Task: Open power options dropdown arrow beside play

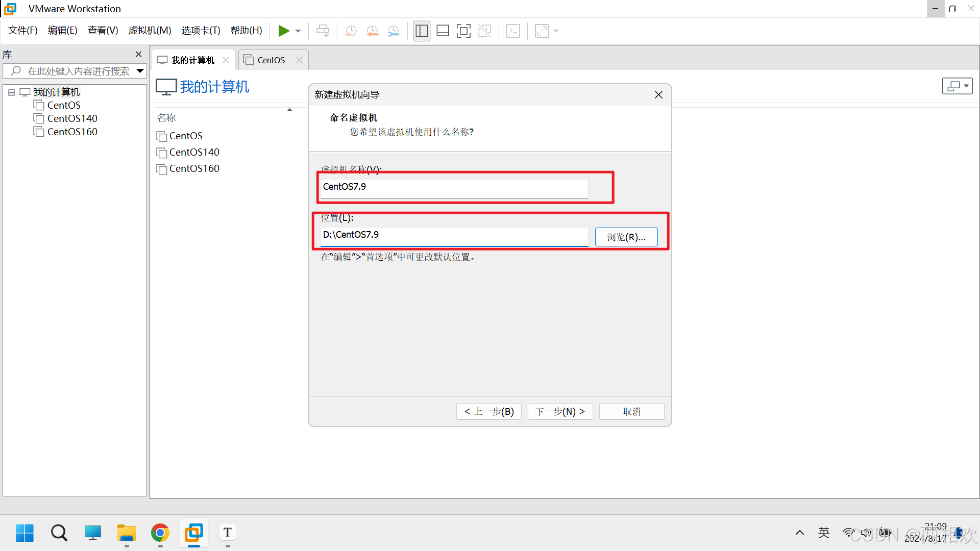Action: coord(298,31)
